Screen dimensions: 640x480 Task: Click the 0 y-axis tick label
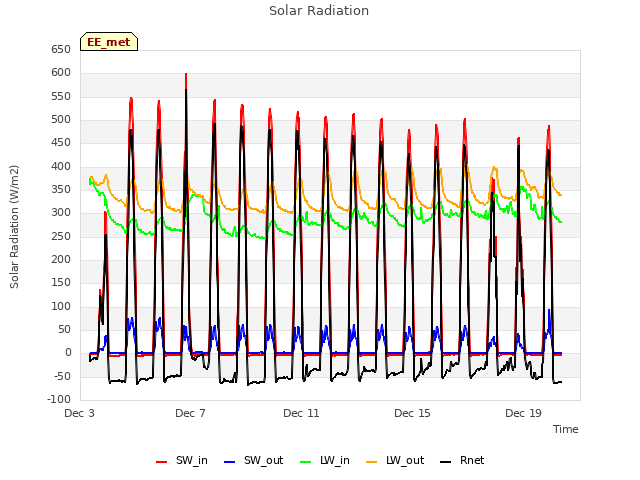(x=68, y=353)
